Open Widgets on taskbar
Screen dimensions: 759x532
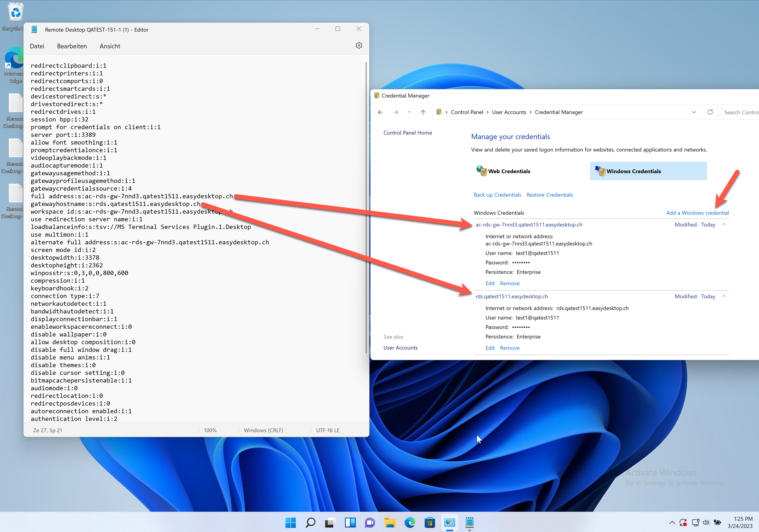350,523
